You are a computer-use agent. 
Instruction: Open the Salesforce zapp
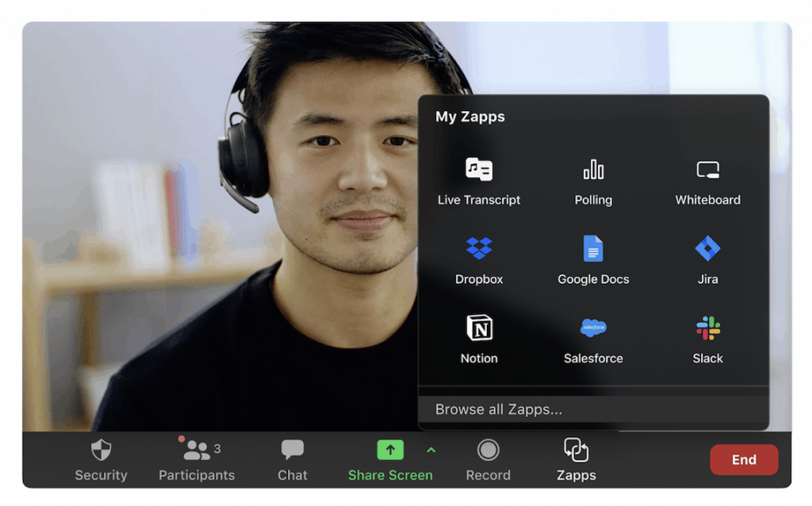593,339
